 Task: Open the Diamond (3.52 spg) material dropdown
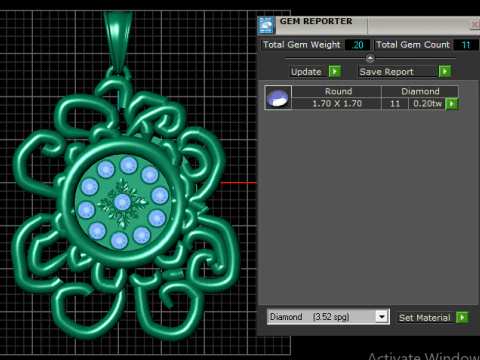click(x=328, y=316)
